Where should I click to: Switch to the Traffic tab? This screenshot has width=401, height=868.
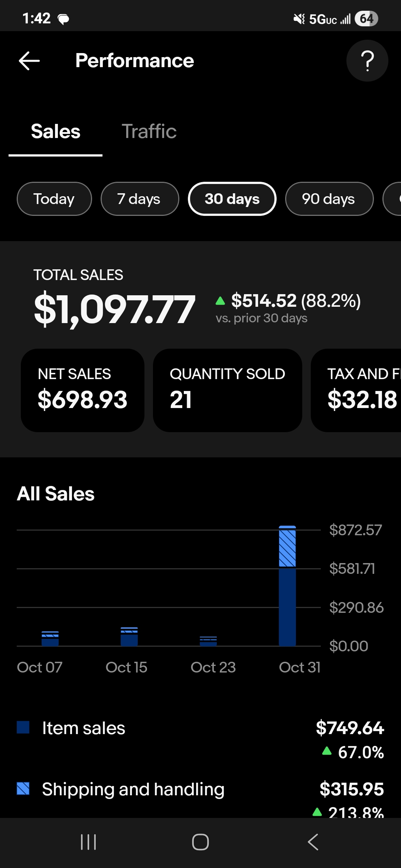click(x=149, y=131)
